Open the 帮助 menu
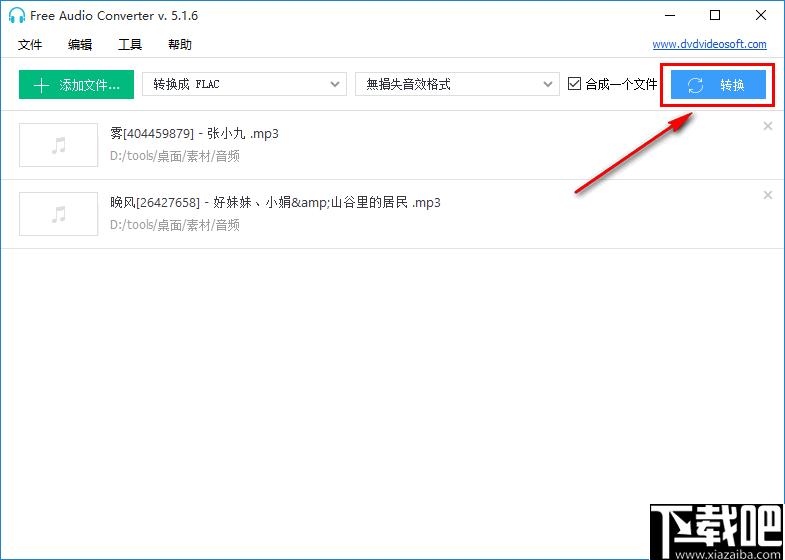The image size is (785, 560). [180, 45]
